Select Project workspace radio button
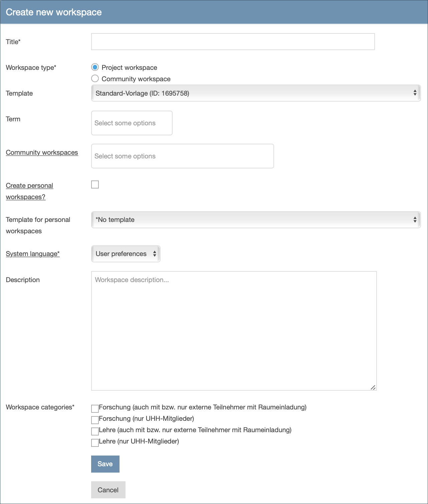Image resolution: width=428 pixels, height=504 pixels. point(95,67)
